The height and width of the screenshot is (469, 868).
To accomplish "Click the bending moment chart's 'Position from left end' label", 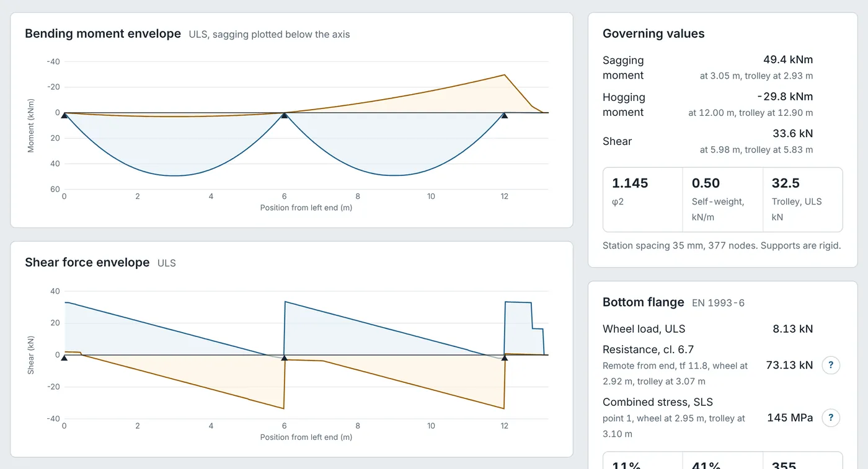I will point(306,208).
